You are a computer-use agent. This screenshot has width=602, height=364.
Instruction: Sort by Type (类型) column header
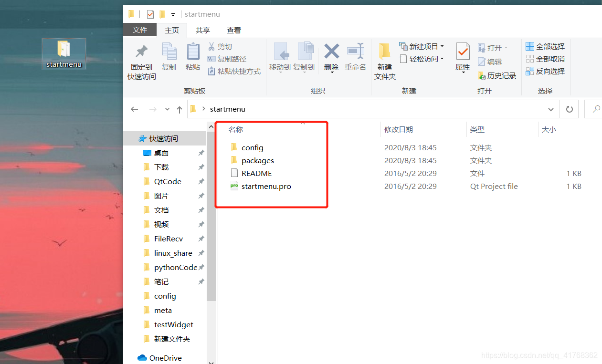tap(477, 129)
